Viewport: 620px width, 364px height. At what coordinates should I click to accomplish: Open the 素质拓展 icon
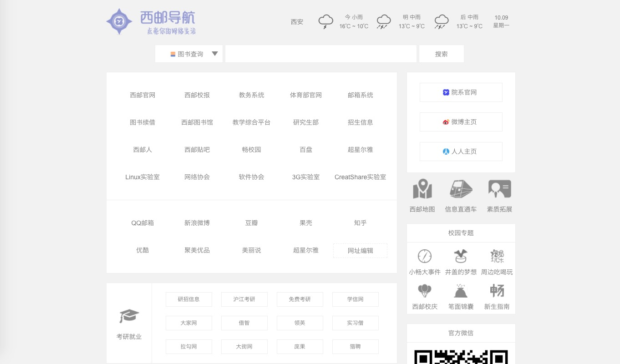tap(499, 189)
